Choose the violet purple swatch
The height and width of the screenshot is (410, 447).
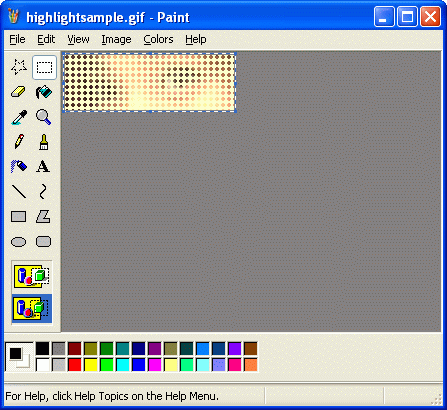(235, 349)
